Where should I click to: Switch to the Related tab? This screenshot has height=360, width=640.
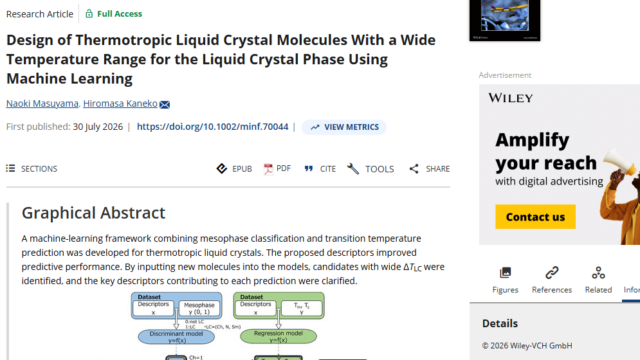tap(598, 280)
